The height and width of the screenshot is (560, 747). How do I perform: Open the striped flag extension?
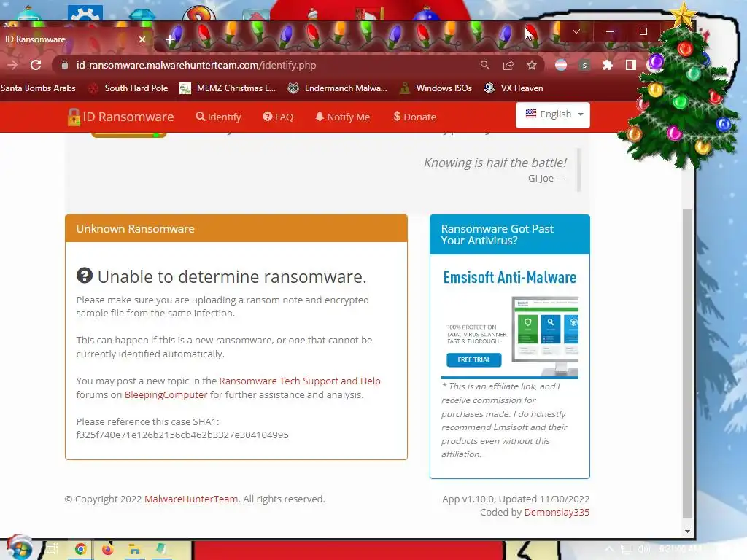[561, 65]
